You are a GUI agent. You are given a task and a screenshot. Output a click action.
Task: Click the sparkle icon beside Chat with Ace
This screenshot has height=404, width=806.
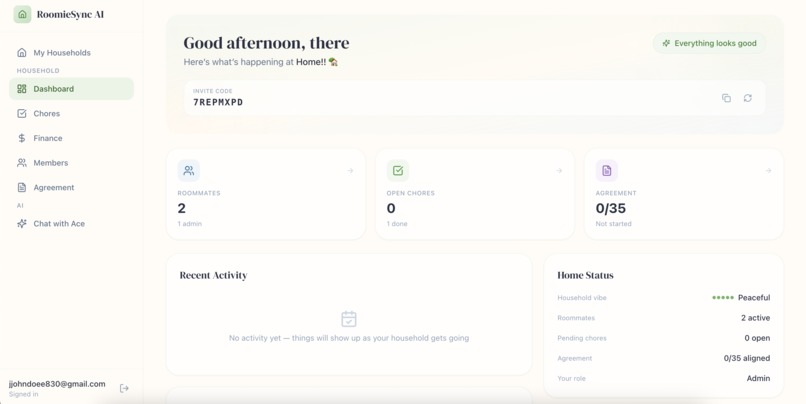(x=22, y=224)
